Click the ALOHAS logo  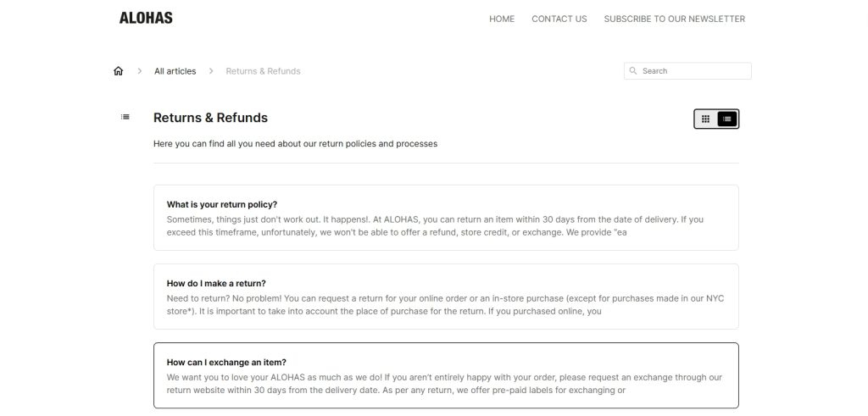(x=146, y=18)
